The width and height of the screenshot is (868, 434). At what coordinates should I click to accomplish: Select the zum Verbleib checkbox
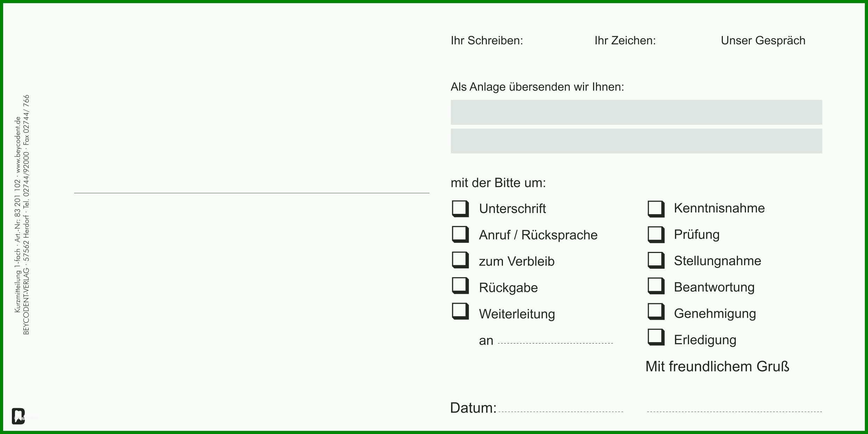460,260
